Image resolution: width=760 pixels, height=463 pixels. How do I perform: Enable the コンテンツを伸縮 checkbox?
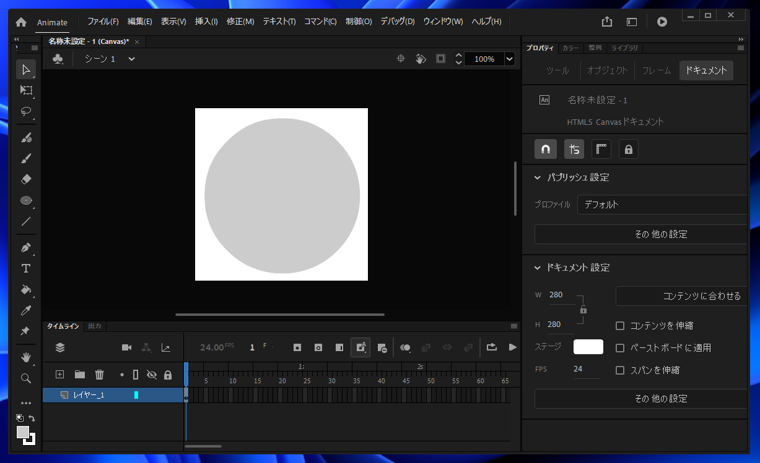point(620,326)
